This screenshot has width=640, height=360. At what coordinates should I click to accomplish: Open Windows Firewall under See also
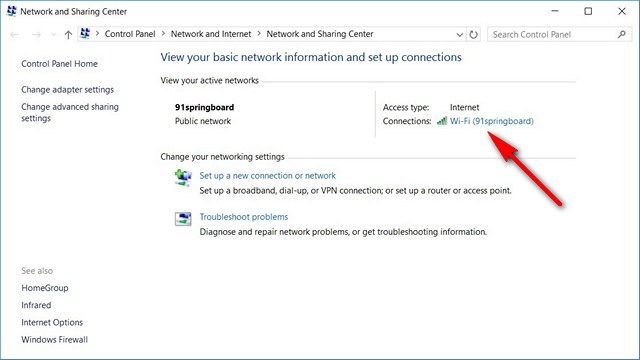tap(54, 340)
